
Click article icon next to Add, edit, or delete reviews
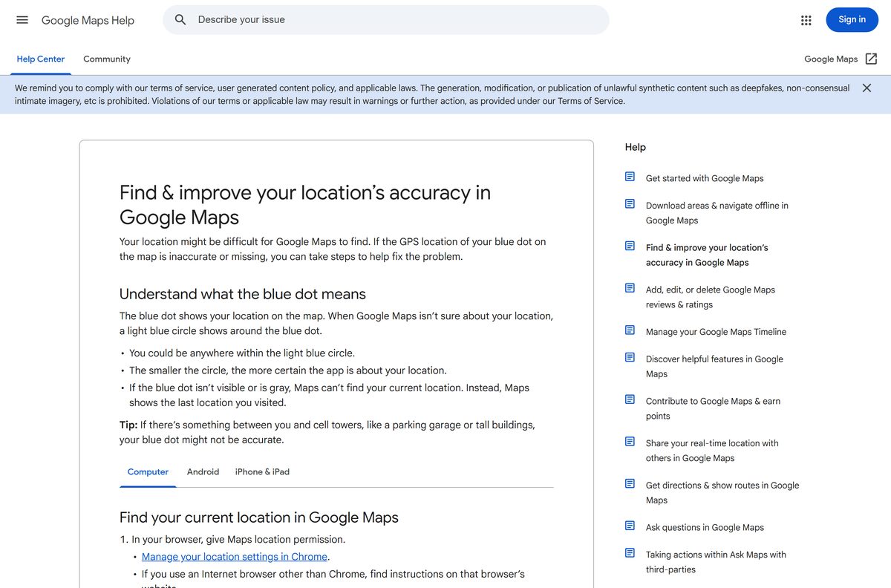click(630, 288)
